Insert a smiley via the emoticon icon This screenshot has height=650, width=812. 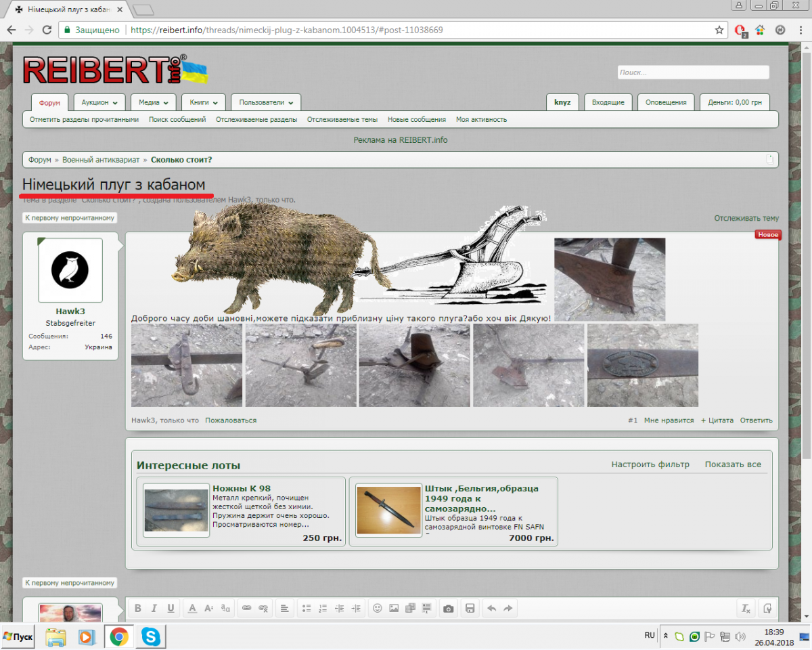(378, 608)
